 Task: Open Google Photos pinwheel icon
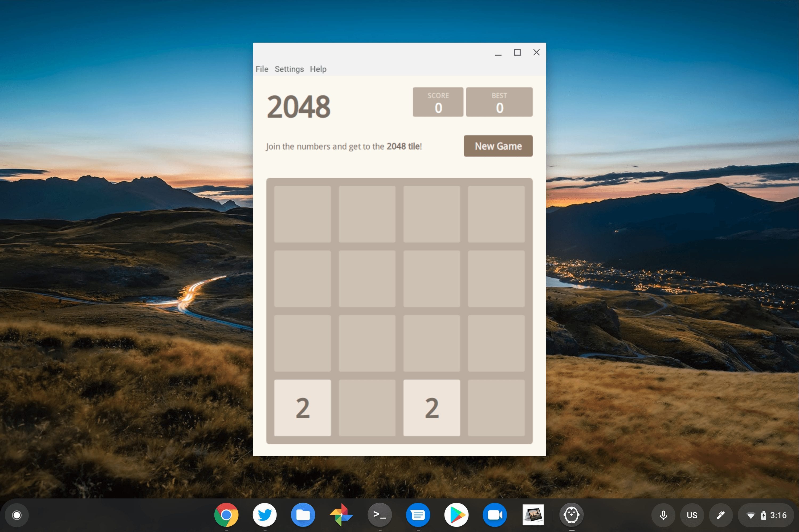pyautogui.click(x=341, y=515)
